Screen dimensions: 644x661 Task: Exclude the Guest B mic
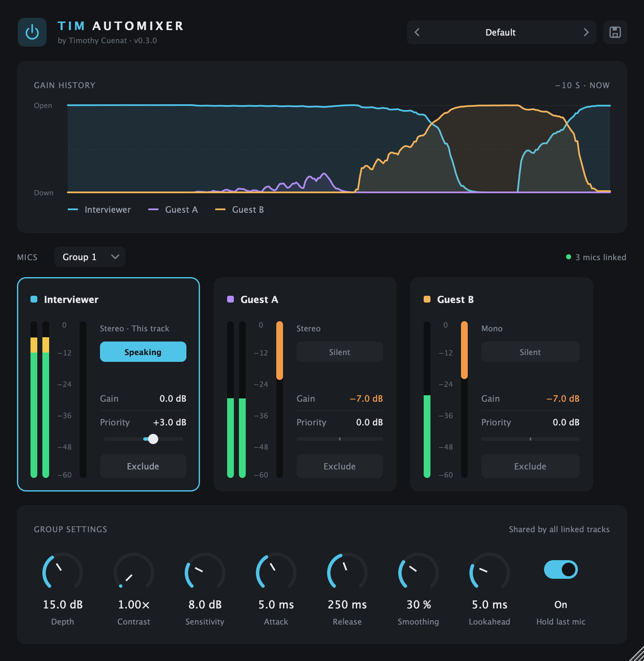pyautogui.click(x=530, y=466)
